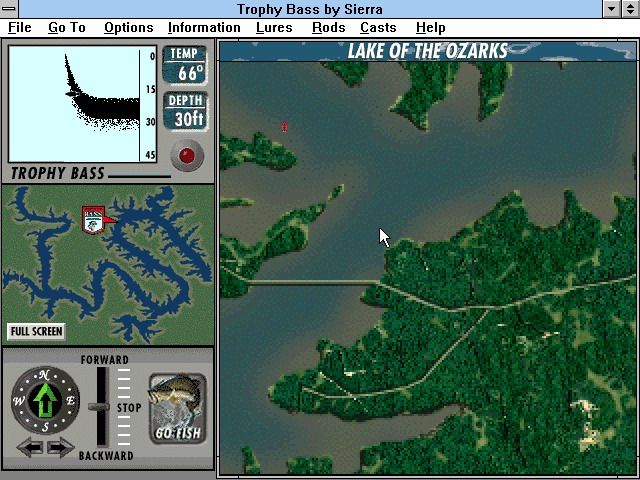Click the sonar depth finder display
The width and height of the screenshot is (640, 480).
(x=82, y=104)
